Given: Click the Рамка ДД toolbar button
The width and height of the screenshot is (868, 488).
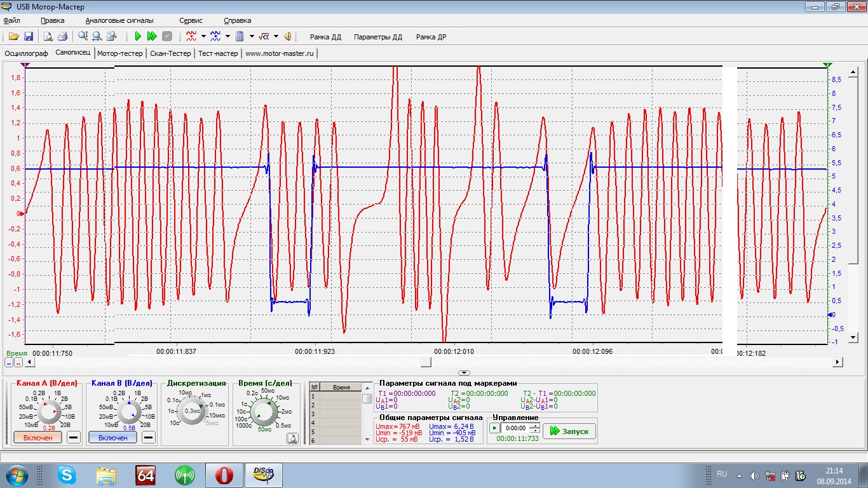Looking at the screenshot, I should tap(325, 37).
